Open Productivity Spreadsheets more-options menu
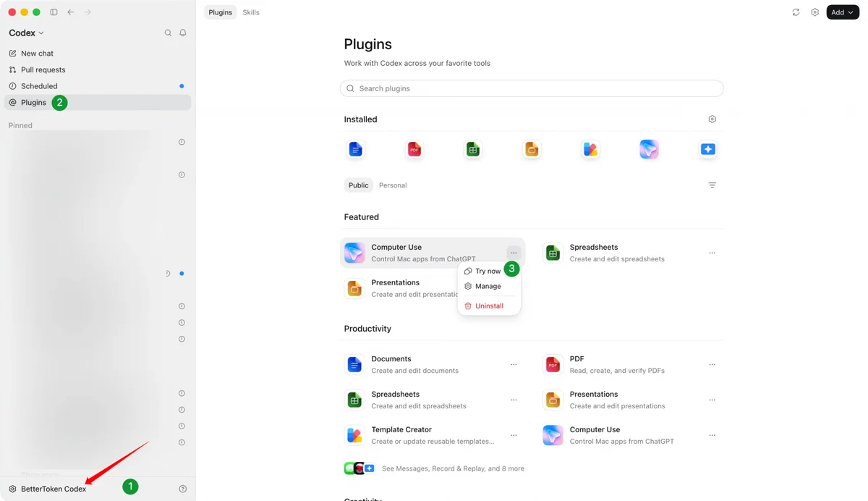 click(514, 400)
